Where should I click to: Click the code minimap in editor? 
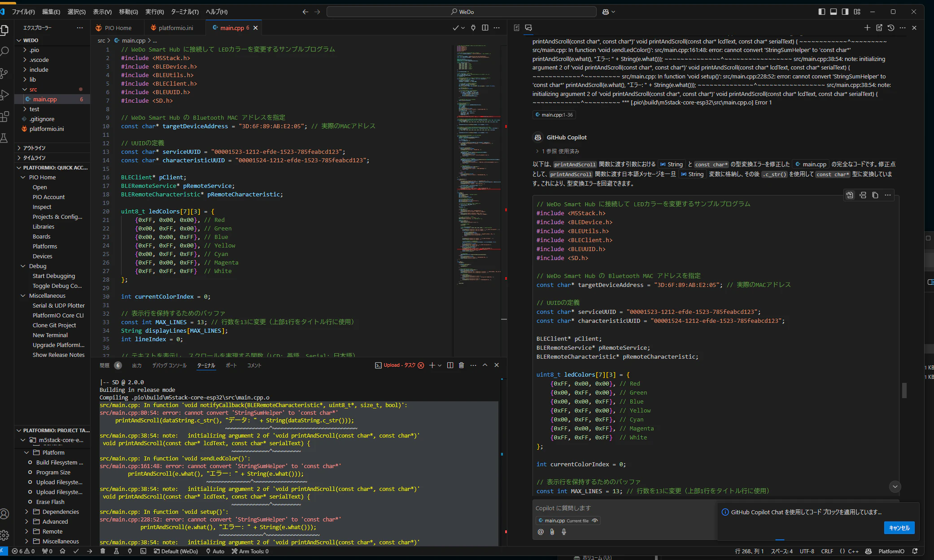(x=479, y=164)
